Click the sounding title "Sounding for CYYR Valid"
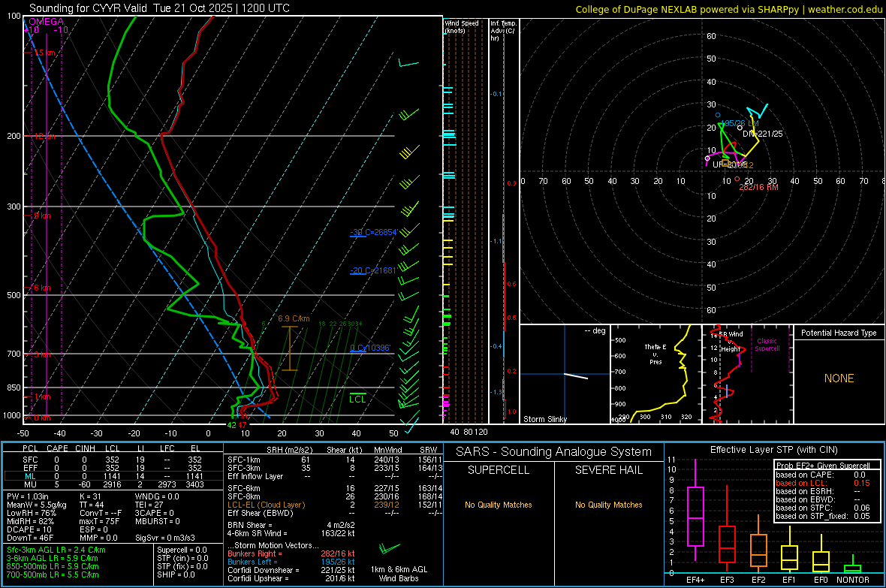The width and height of the screenshot is (886, 588). [x=88, y=8]
